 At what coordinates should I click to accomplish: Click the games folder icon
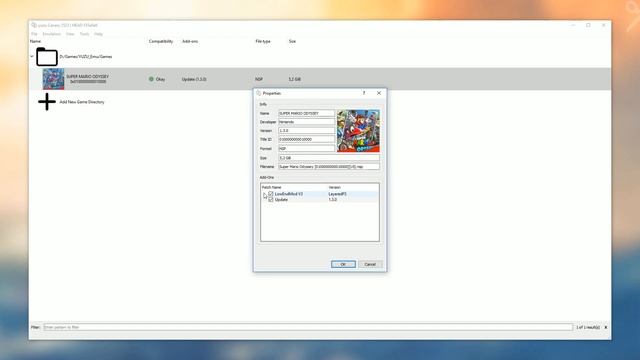(x=47, y=57)
